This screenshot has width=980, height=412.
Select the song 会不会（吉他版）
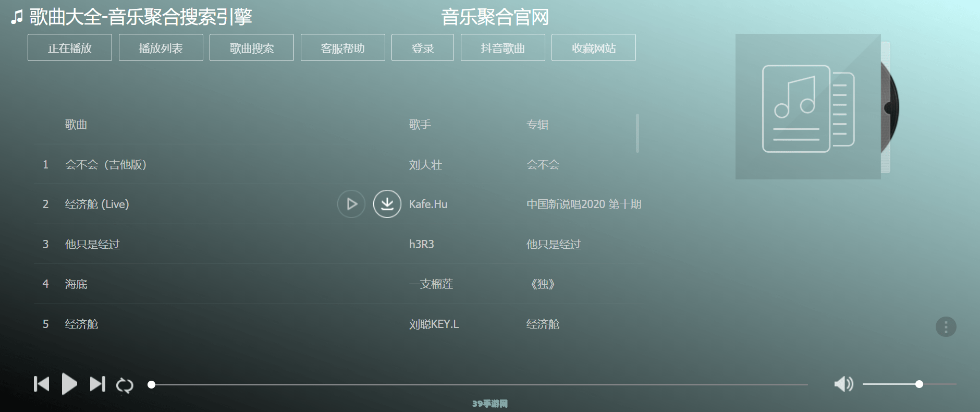click(106, 165)
